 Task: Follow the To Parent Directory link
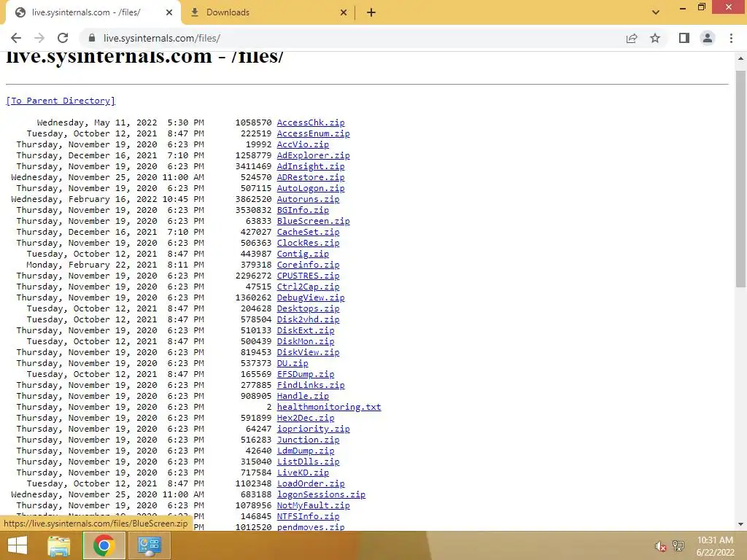61,101
